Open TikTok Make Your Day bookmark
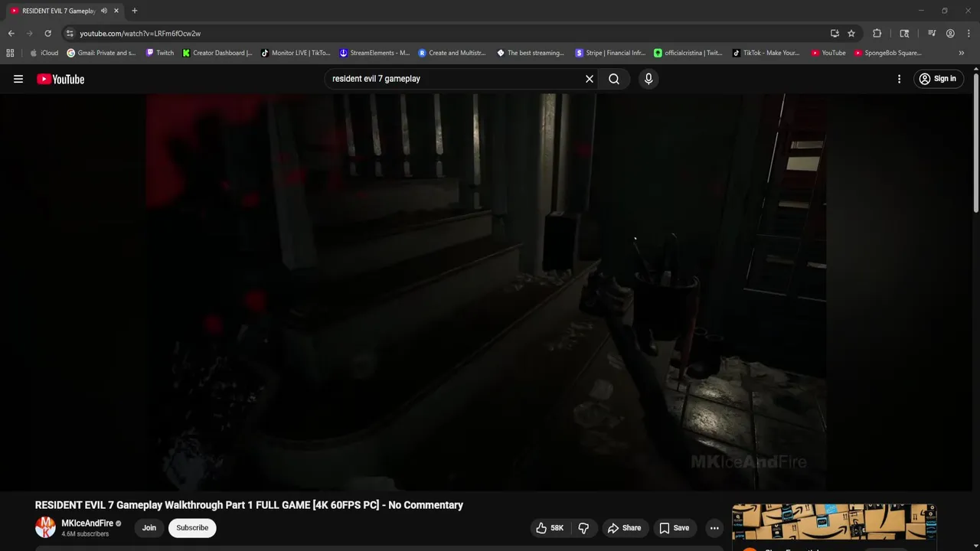This screenshot has height=551, width=980. (x=766, y=53)
